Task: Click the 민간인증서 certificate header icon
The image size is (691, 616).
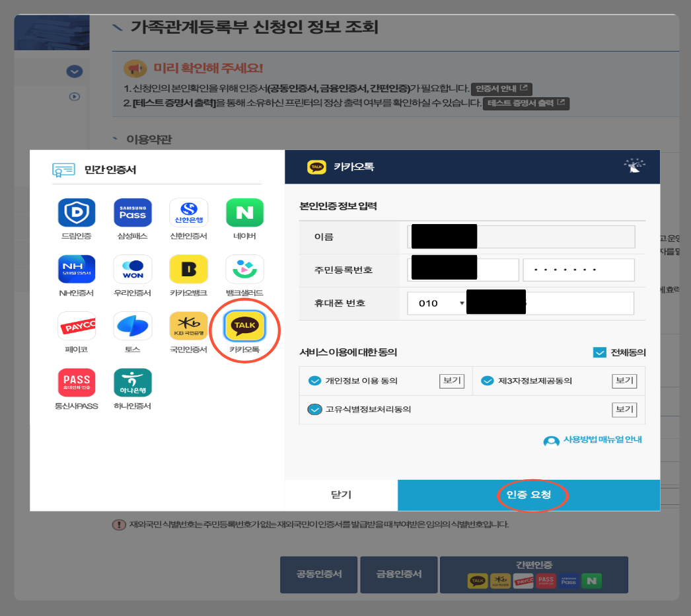Action: [63, 170]
